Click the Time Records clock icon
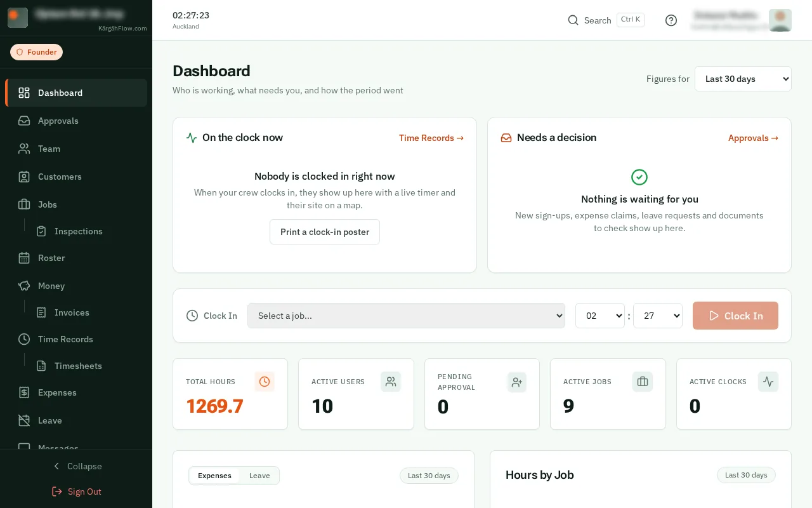812x508 pixels. click(24, 339)
